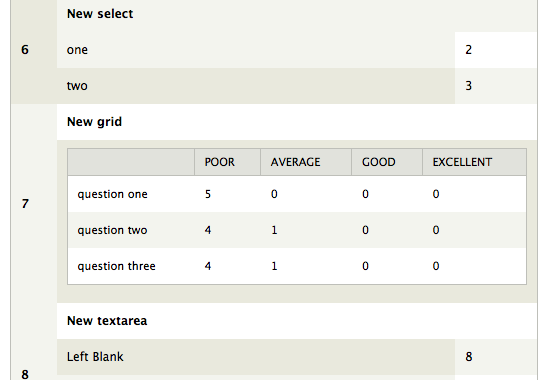Click the New select heading
This screenshot has width=560, height=380.
coord(100,14)
